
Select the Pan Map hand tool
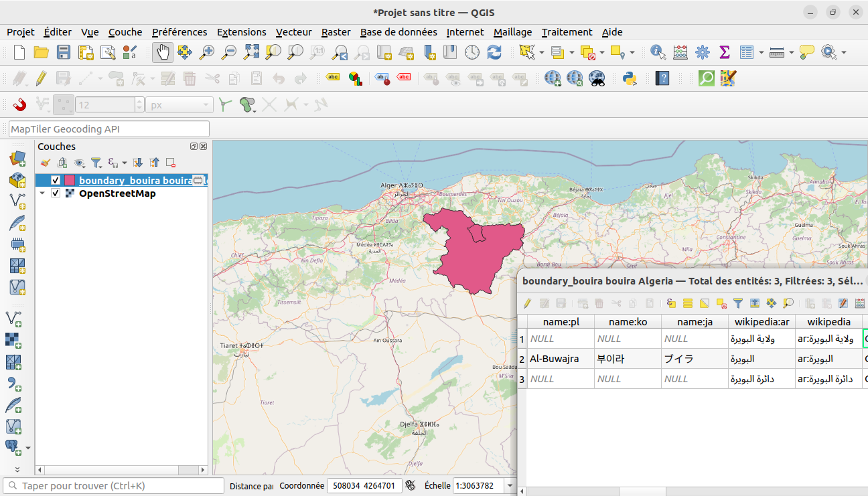click(x=163, y=52)
